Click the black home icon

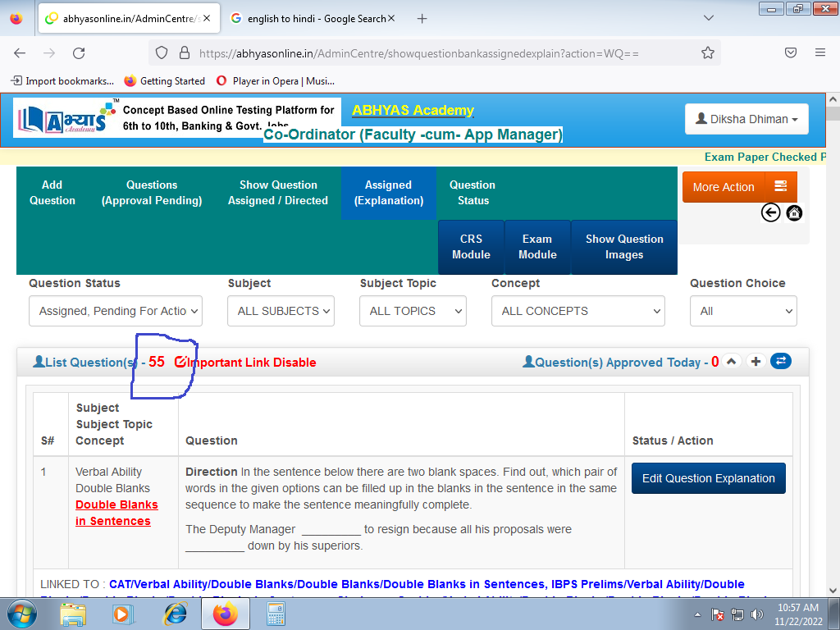tap(794, 213)
